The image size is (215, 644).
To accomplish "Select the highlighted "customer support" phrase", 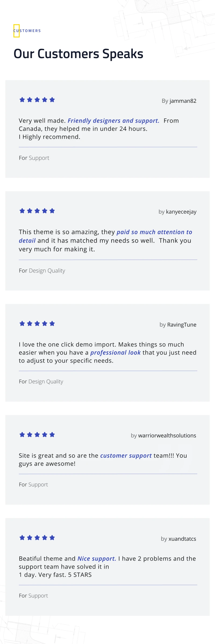I will click(126, 456).
